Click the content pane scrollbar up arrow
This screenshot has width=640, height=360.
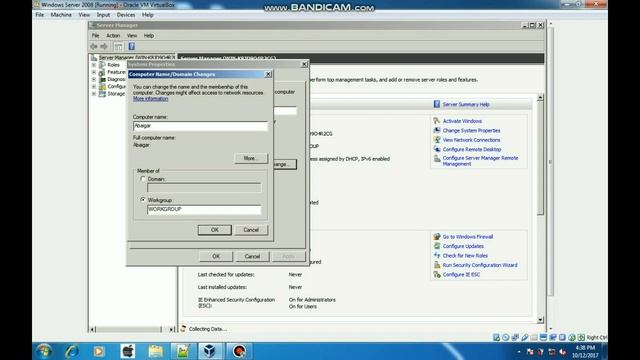(x=540, y=98)
